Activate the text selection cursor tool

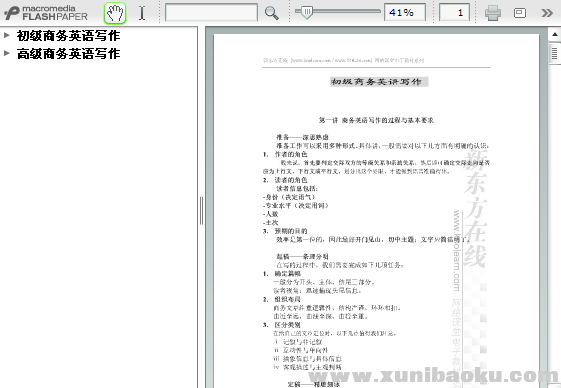point(142,13)
